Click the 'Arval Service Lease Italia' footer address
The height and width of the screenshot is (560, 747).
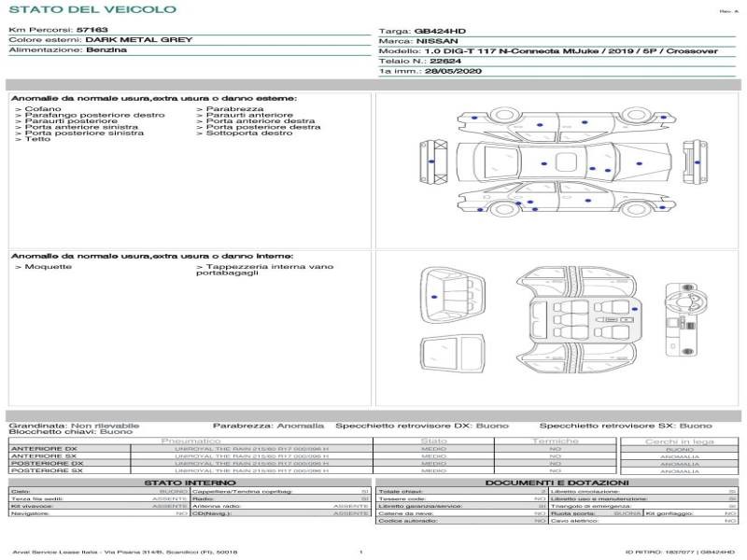tap(125, 552)
